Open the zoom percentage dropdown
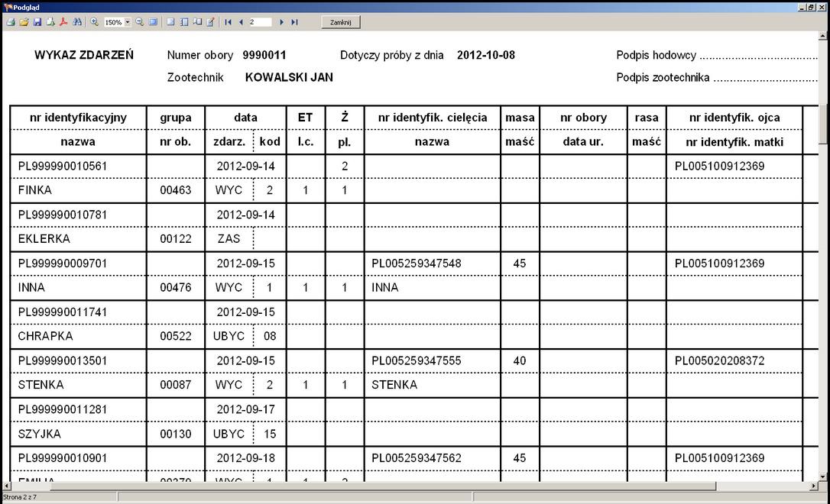This screenshot has height=504, width=830. click(128, 22)
